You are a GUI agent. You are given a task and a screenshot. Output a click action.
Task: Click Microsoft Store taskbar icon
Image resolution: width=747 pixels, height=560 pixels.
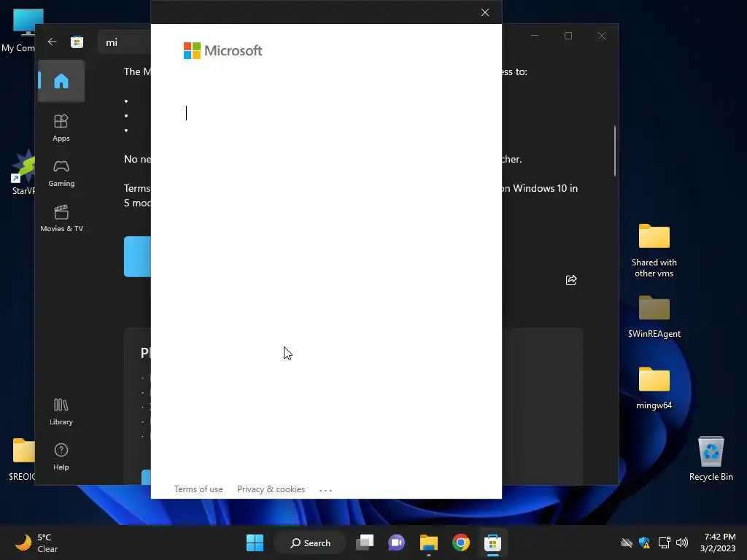(x=492, y=542)
